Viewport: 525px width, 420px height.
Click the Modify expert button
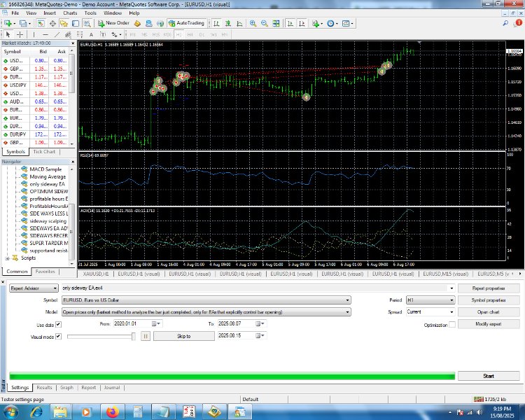tap(489, 324)
